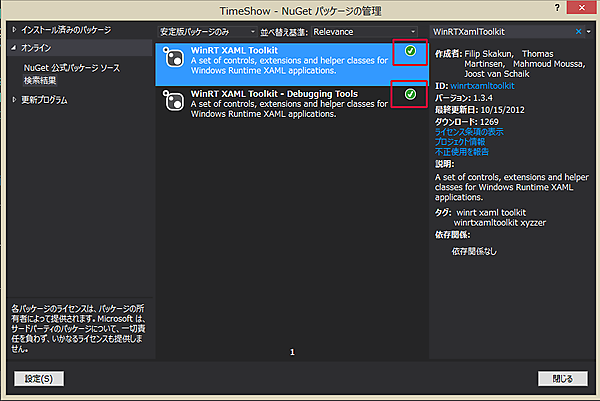Viewport: 600px width, 401px height.
Task: Select 更新プログラム category
Action: 44,100
